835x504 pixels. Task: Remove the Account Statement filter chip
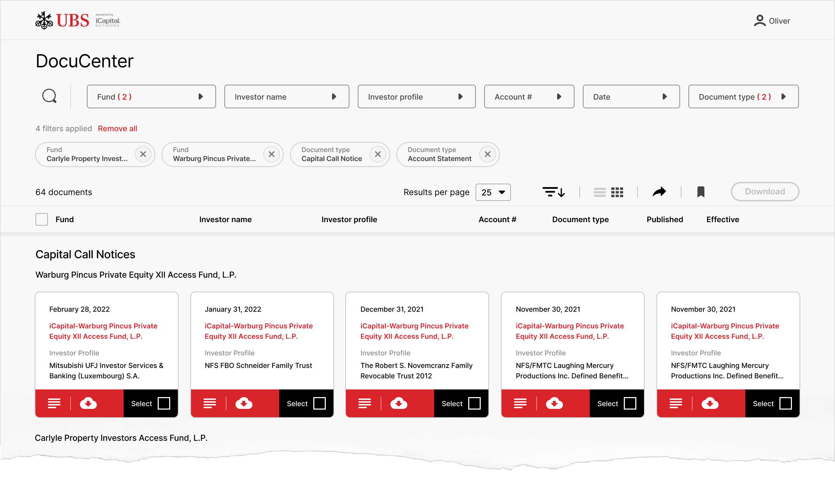488,154
